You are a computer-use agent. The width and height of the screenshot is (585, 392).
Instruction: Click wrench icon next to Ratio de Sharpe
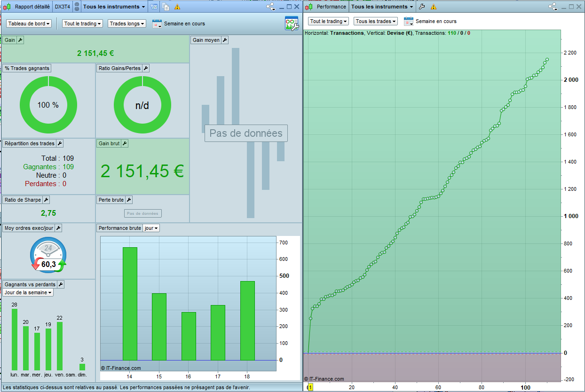[x=46, y=200]
